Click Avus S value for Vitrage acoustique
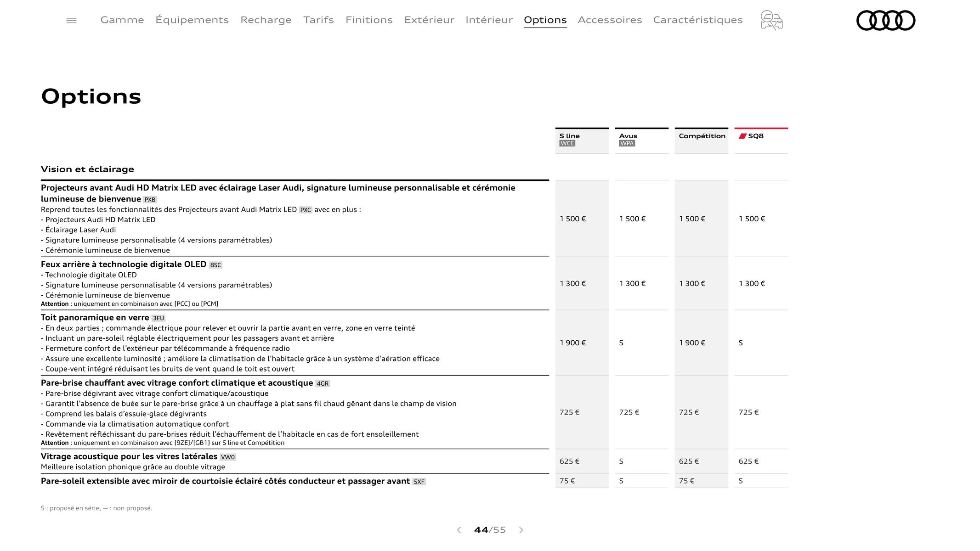The height and width of the screenshot is (551, 980). [x=621, y=461]
